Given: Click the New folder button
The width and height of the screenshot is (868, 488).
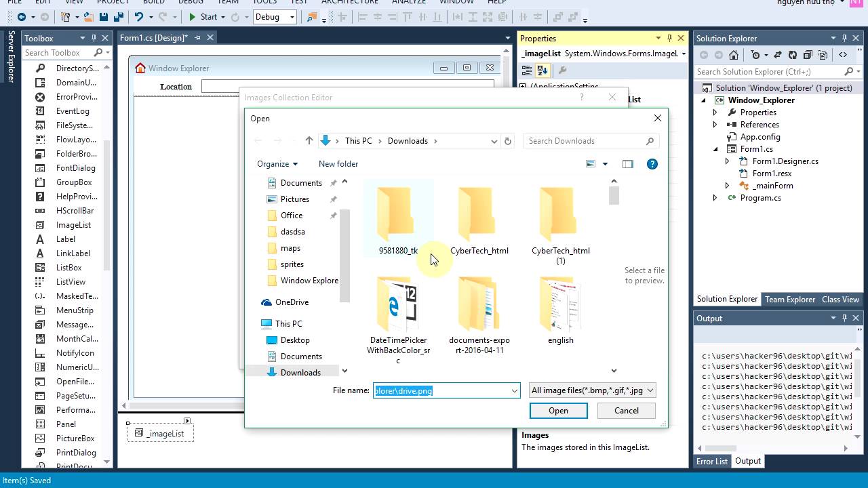Looking at the screenshot, I should click(x=338, y=164).
